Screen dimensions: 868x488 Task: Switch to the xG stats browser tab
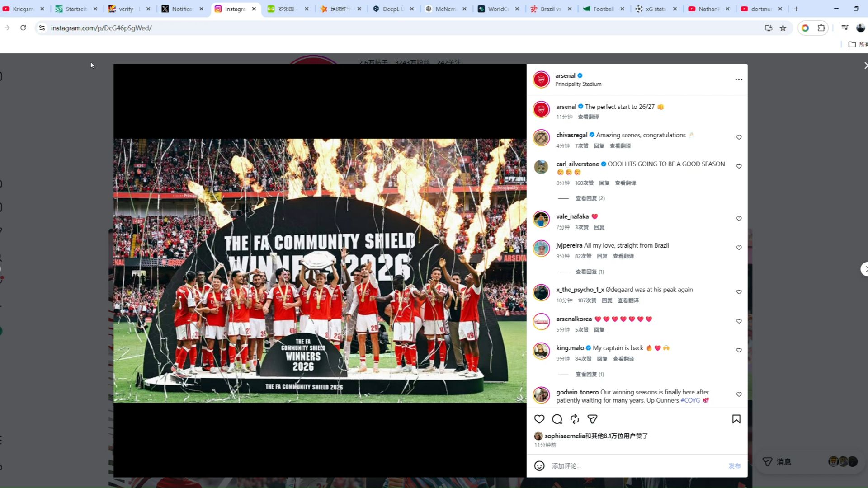pyautogui.click(x=656, y=9)
